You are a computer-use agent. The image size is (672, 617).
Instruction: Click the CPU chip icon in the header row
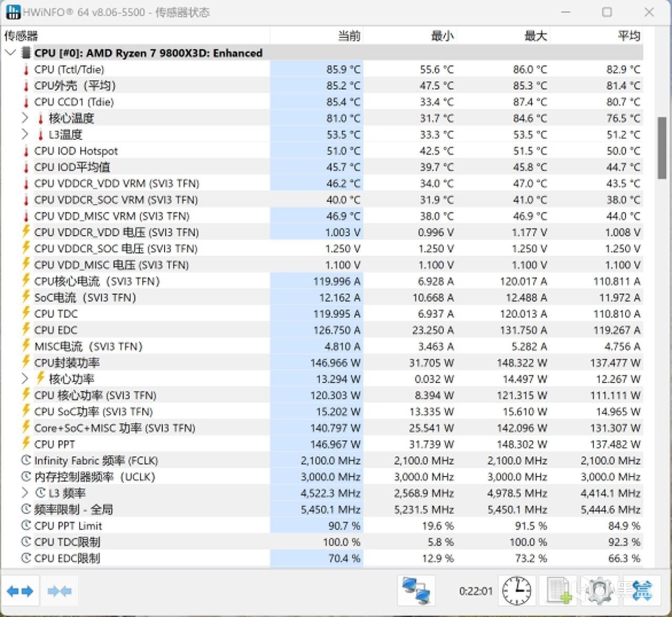(26, 53)
